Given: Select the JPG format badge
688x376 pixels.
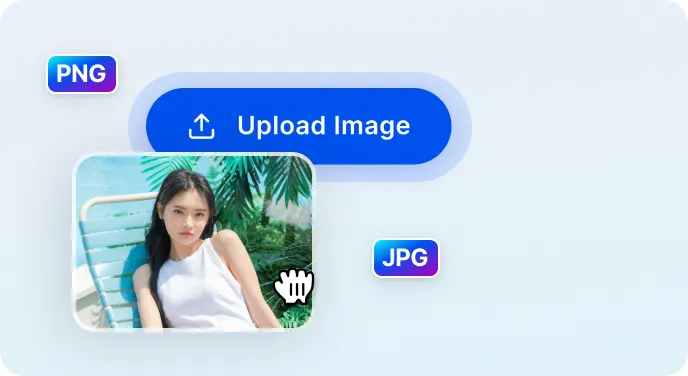Looking at the screenshot, I should pyautogui.click(x=406, y=258).
